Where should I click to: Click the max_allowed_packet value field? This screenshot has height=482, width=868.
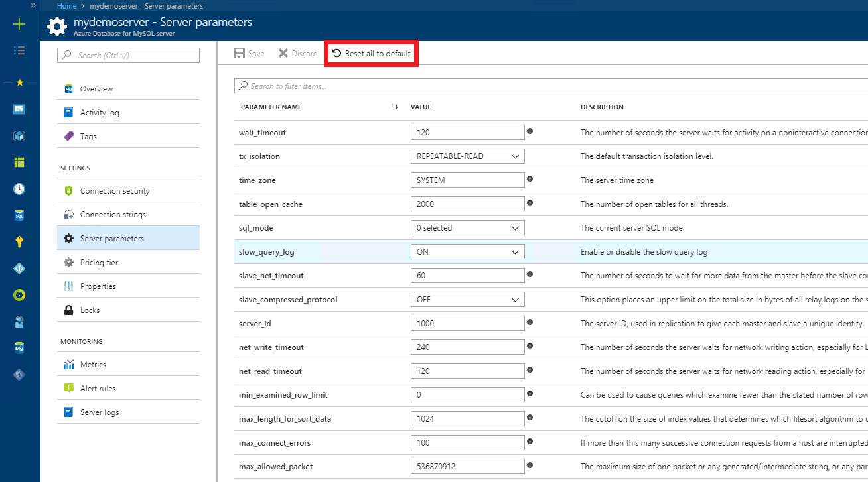pos(468,467)
